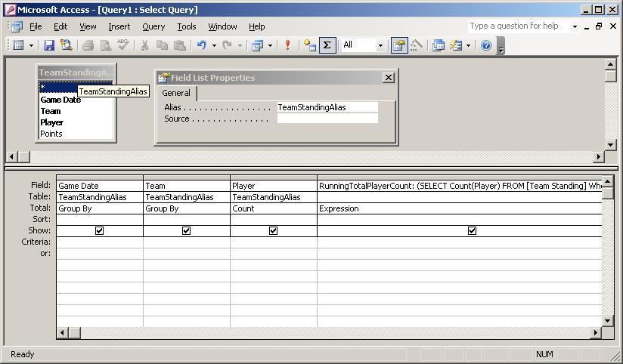The width and height of the screenshot is (623, 364).
Task: Click the Show Table icon
Action: tap(309, 45)
